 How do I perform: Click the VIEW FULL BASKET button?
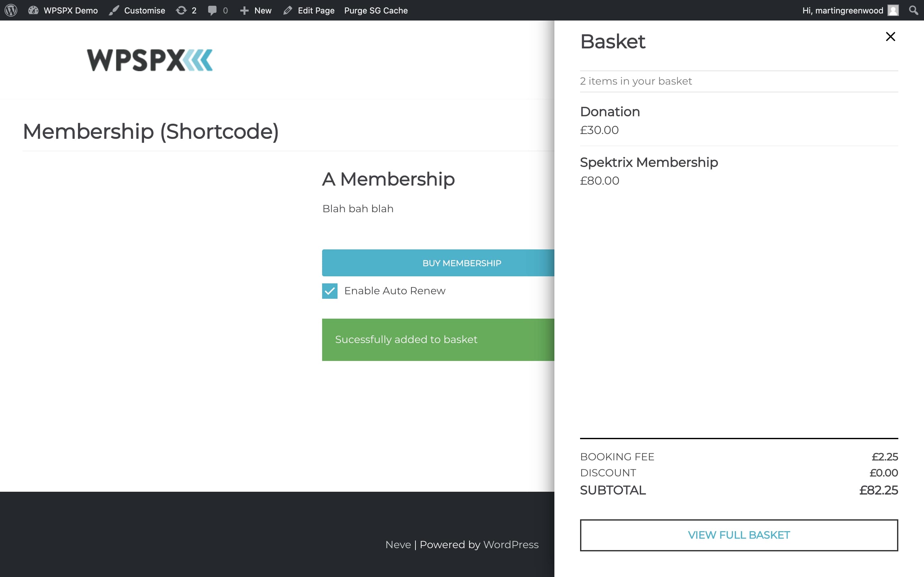pyautogui.click(x=739, y=535)
